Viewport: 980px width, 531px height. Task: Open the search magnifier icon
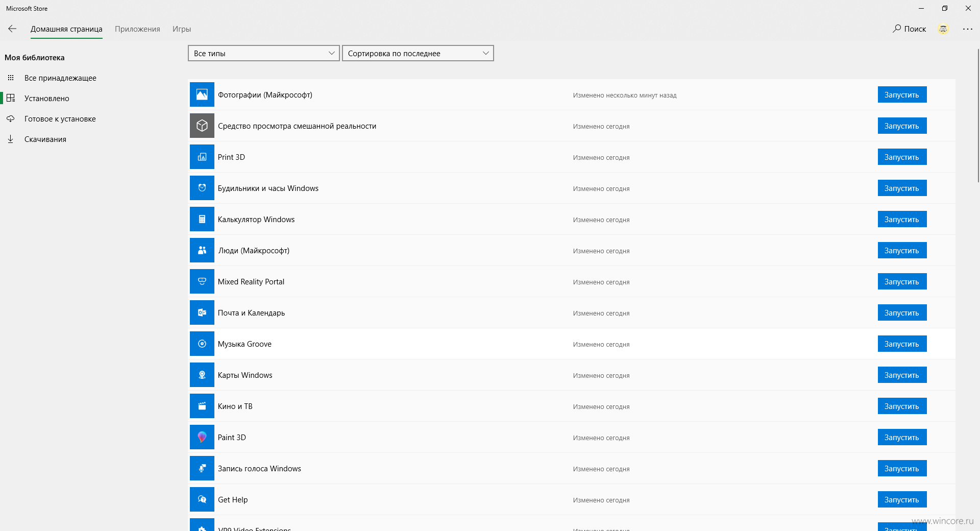tap(897, 29)
